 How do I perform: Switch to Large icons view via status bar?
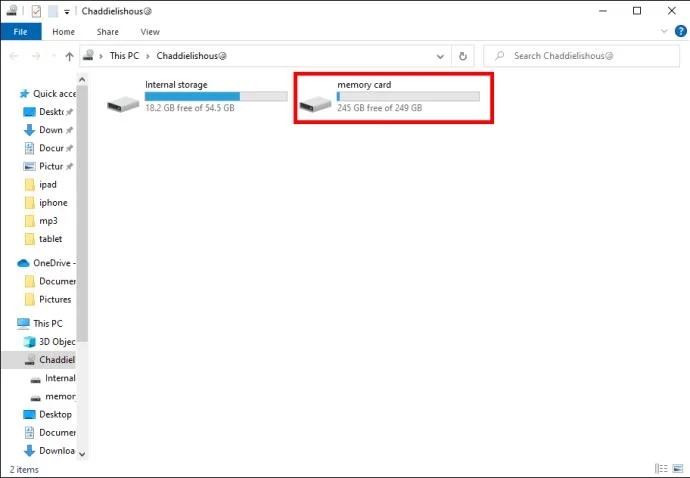pyautogui.click(x=678, y=469)
